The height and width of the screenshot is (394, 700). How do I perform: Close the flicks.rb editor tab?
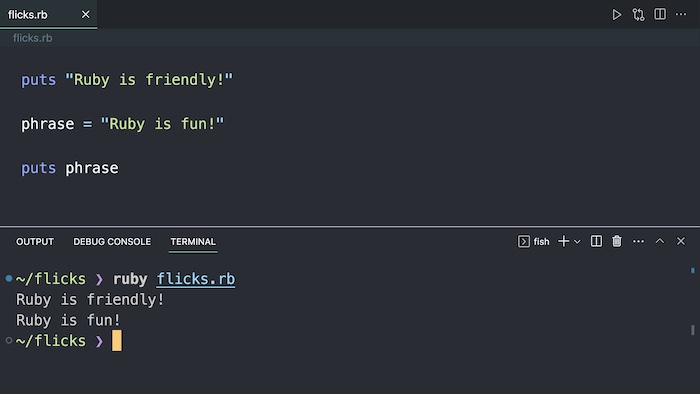tap(85, 15)
